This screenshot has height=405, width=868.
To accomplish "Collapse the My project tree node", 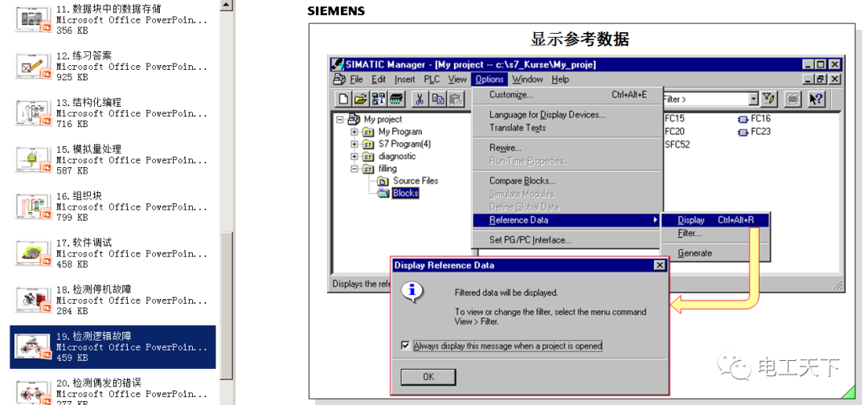I will coord(339,119).
